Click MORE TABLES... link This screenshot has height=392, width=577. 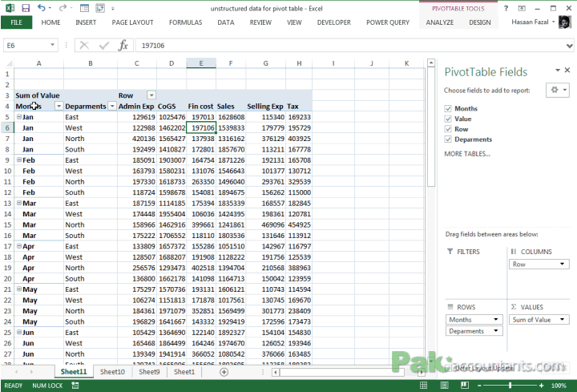point(466,153)
